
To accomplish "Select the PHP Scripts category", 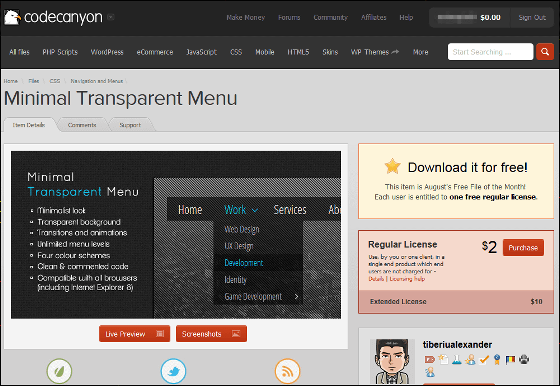I will click(60, 52).
